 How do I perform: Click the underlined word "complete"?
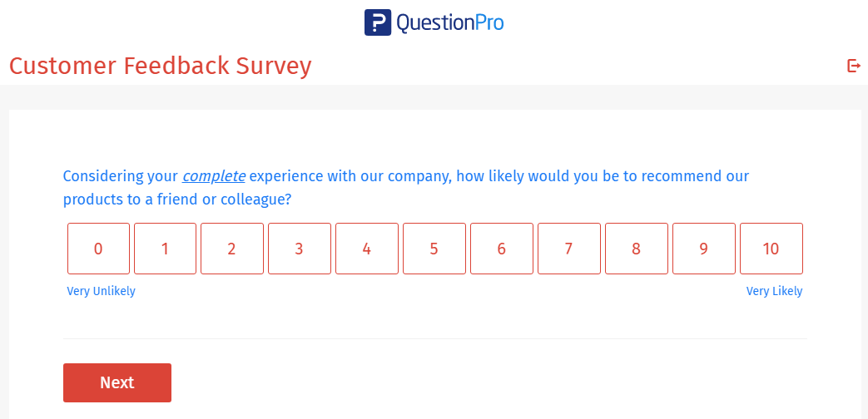tap(214, 176)
